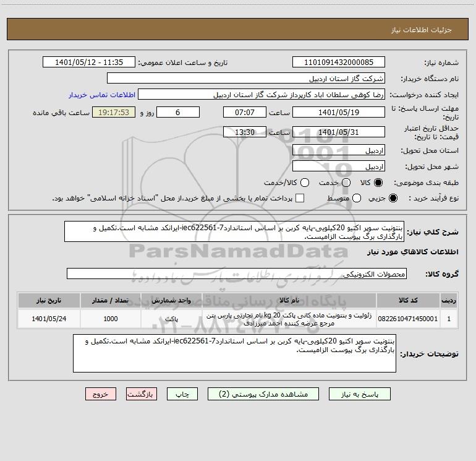Click the پاسخ به نیاز button
476x461 pixels.
(360, 394)
